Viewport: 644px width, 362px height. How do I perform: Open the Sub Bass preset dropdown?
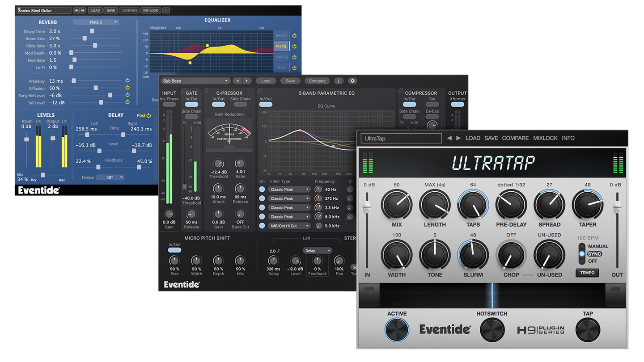(x=195, y=81)
